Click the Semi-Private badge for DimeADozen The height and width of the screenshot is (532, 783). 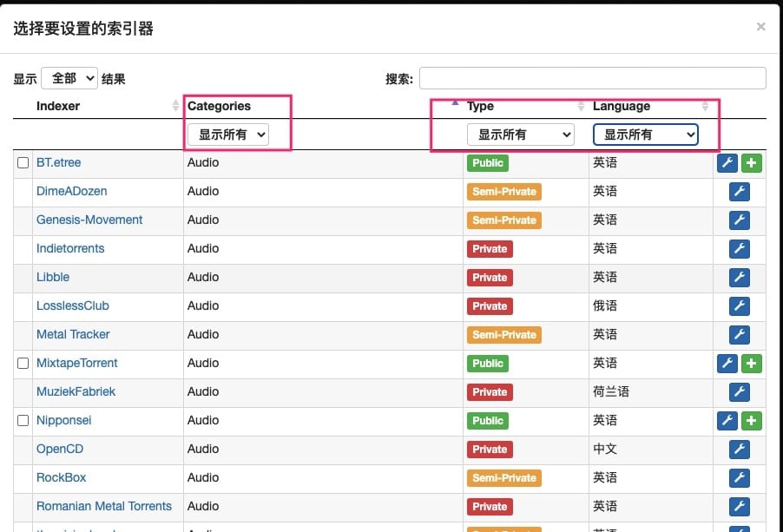[x=504, y=192]
